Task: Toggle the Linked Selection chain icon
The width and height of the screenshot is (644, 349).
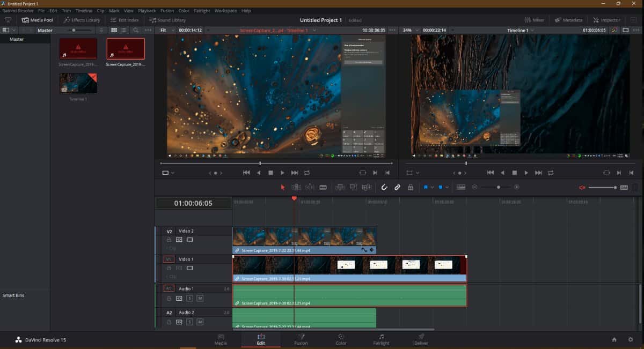Action: (x=397, y=187)
